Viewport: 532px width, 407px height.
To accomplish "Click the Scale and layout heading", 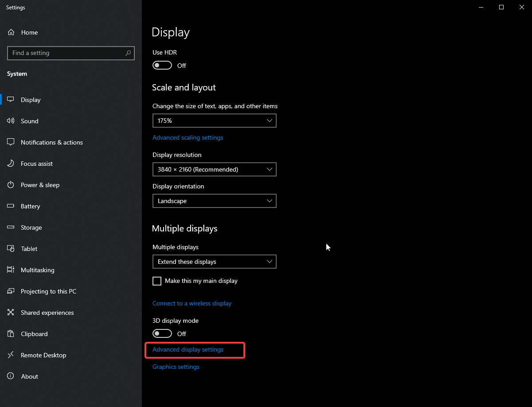I will 184,87.
